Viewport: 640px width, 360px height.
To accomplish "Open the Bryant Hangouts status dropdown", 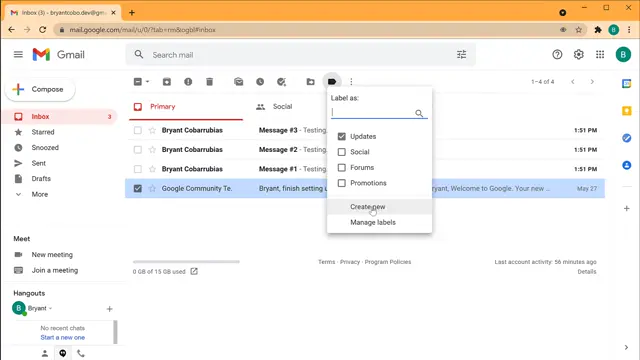I will (x=50, y=309).
